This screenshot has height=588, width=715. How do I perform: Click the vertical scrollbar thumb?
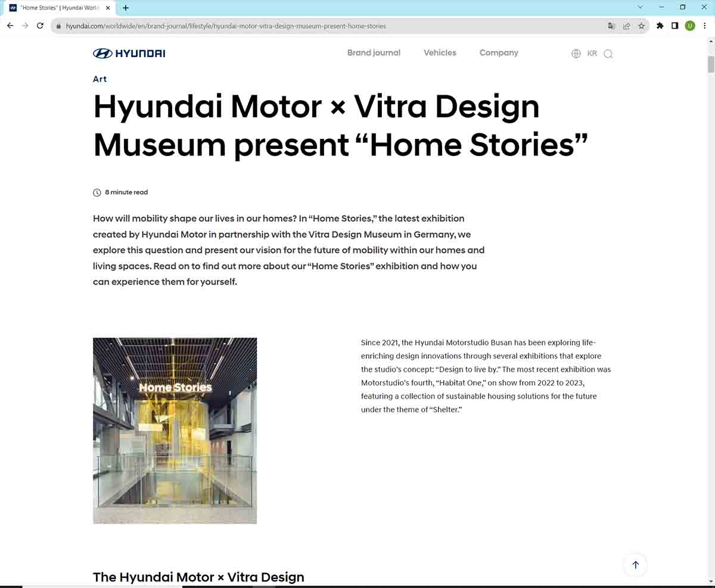(710, 64)
